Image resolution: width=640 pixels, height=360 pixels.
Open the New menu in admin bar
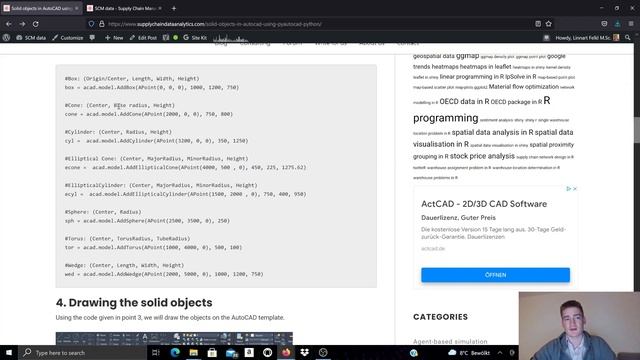(x=114, y=38)
